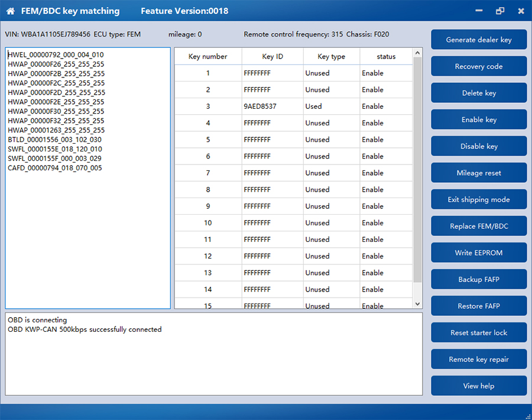Open View help
The width and height of the screenshot is (532, 420).
pyautogui.click(x=479, y=386)
